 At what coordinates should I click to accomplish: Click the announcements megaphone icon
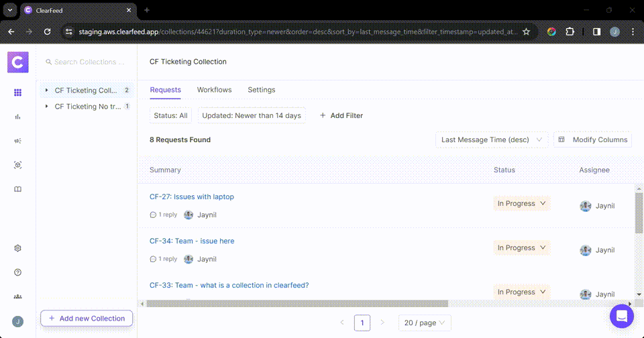[17, 141]
